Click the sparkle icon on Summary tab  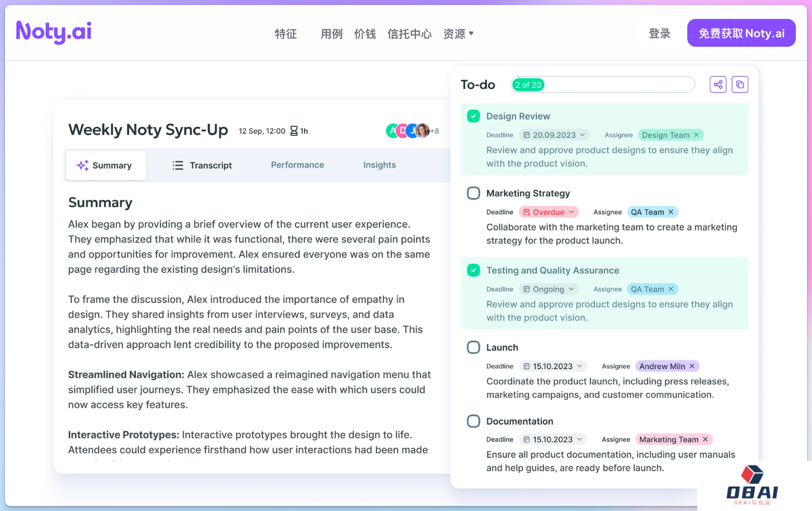click(x=82, y=165)
